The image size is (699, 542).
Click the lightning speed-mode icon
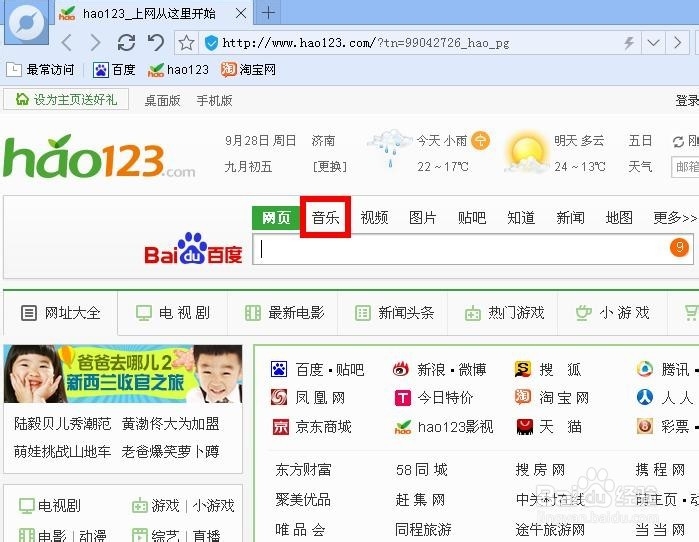pyautogui.click(x=629, y=43)
